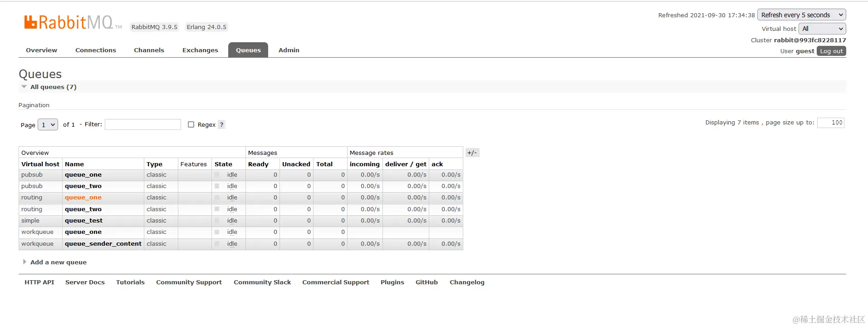Click the RabbitMQ logo
This screenshot has height=327, width=868.
tap(73, 22)
